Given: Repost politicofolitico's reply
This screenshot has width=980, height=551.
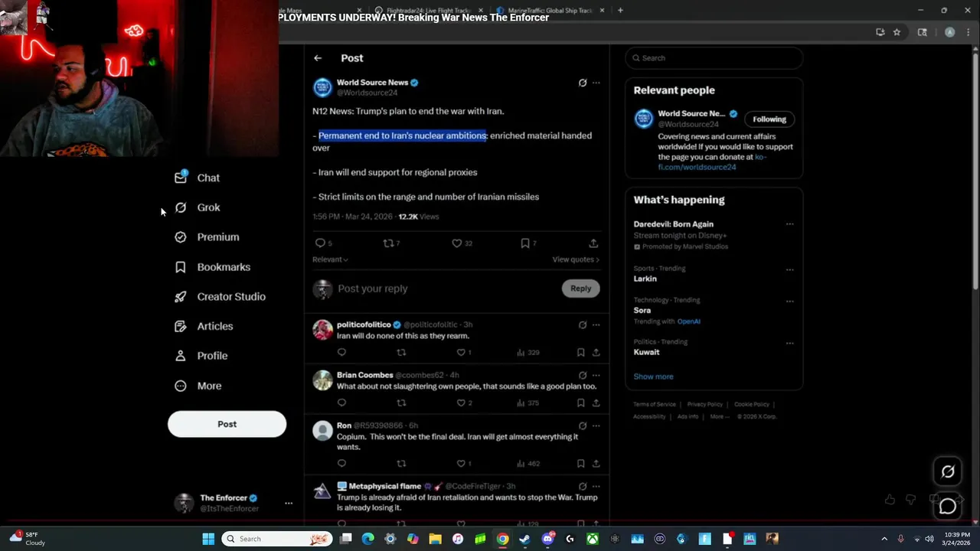Looking at the screenshot, I should tap(401, 353).
